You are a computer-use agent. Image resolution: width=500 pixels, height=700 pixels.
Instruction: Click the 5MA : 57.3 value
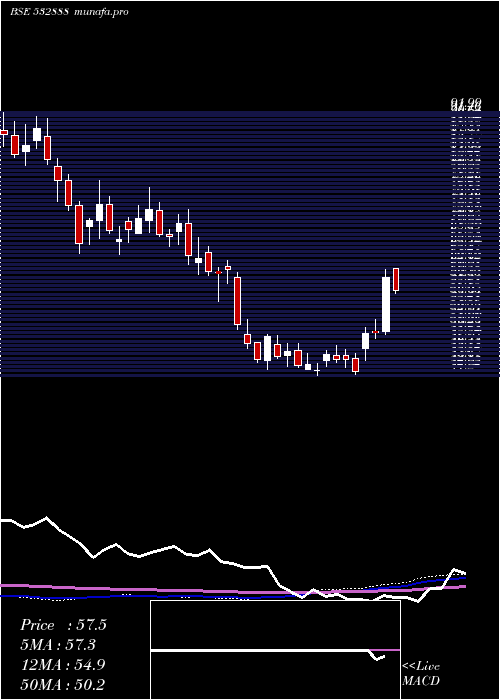pyautogui.click(x=58, y=645)
